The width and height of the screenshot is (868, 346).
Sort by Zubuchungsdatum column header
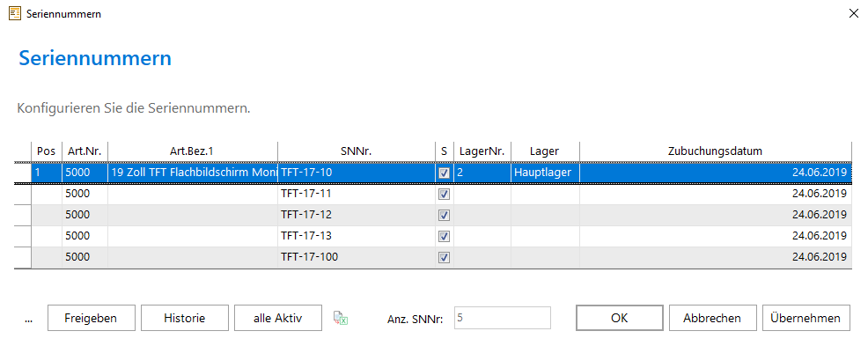[x=715, y=151]
